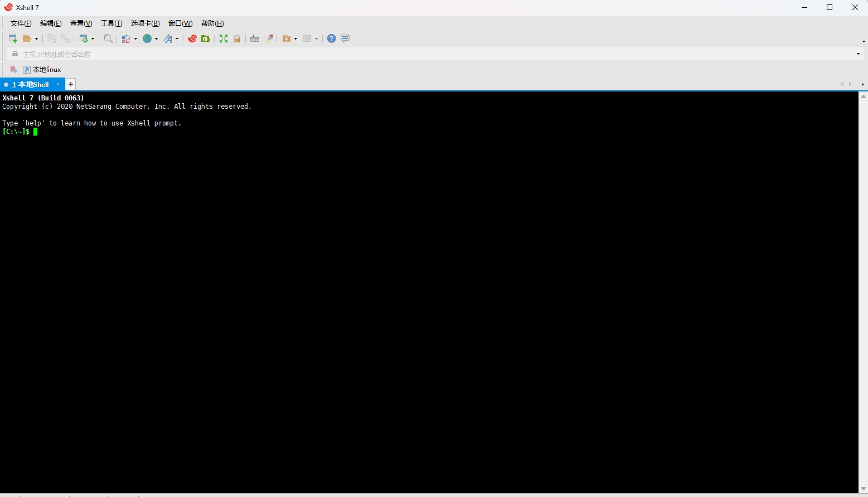This screenshot has height=497, width=868.
Task: Open the 本地linux session shortcut
Action: pyautogui.click(x=42, y=70)
